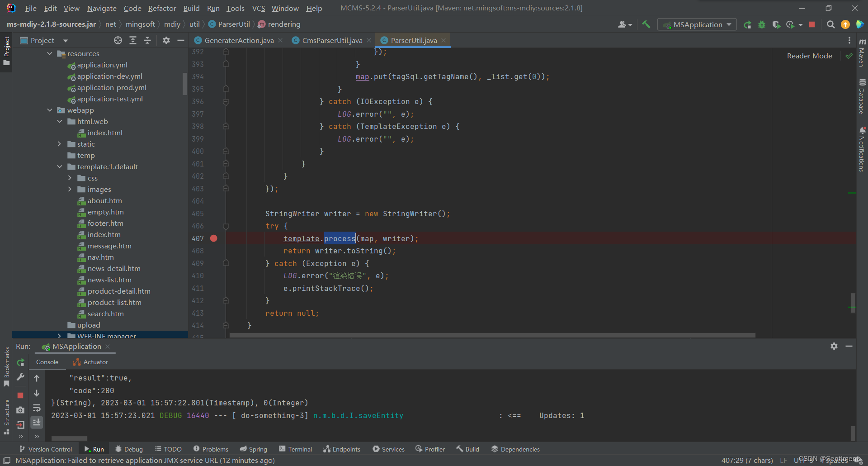Open Run panel settings gear
Image resolution: width=868 pixels, height=466 pixels.
coord(834,346)
